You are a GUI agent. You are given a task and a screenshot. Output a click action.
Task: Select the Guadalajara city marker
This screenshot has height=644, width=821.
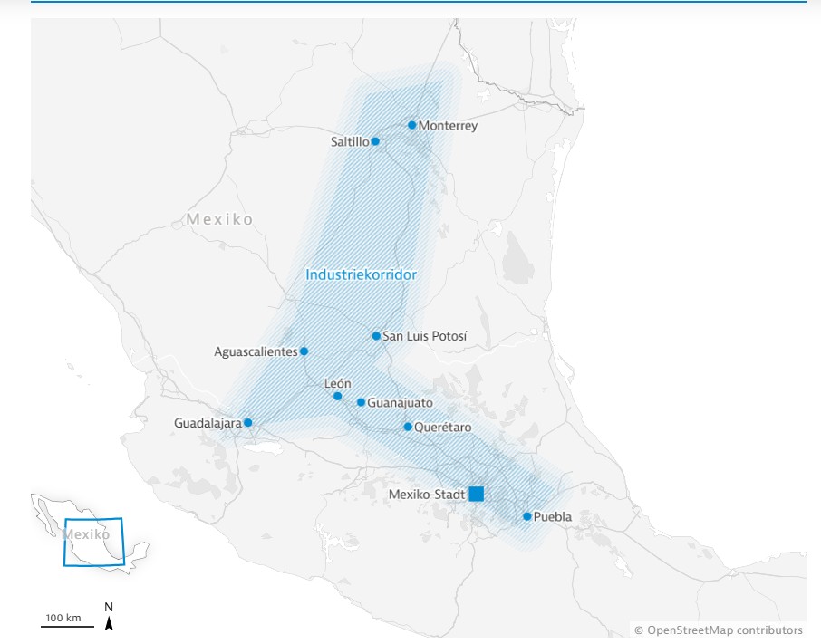247,422
